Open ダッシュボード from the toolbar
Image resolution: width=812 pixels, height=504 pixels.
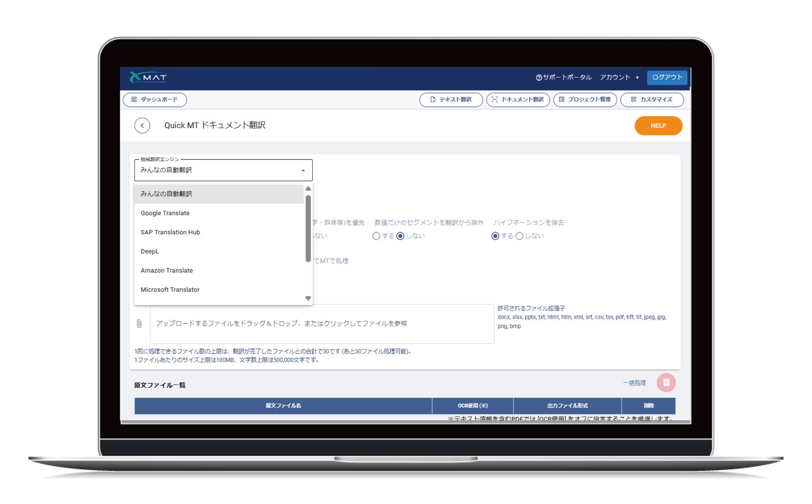pos(154,100)
